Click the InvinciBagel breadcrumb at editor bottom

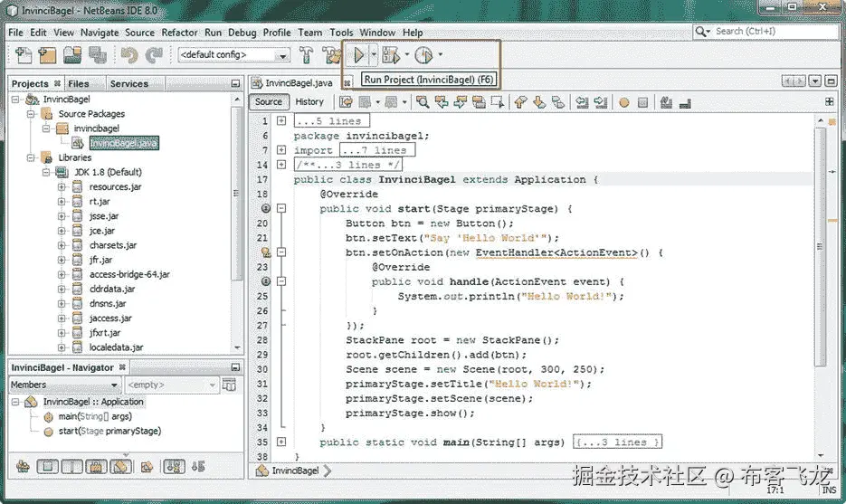[295, 471]
